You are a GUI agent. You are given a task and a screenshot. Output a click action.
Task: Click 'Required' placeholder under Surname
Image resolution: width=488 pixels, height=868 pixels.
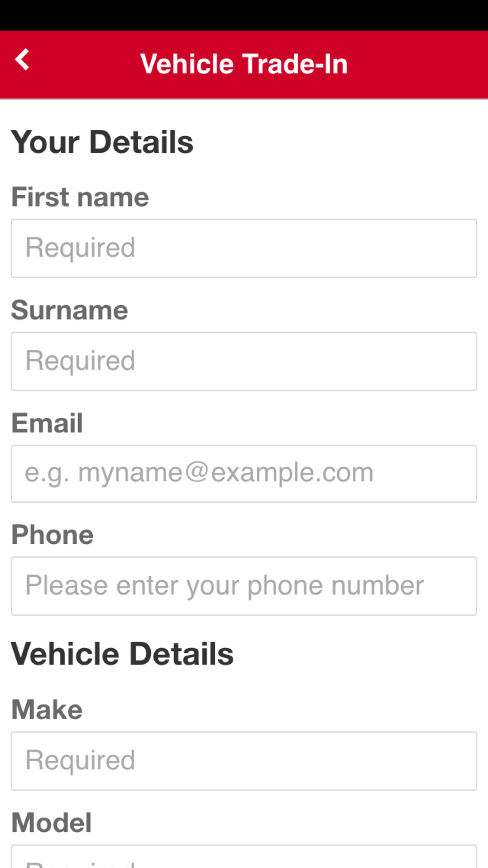coord(80,361)
